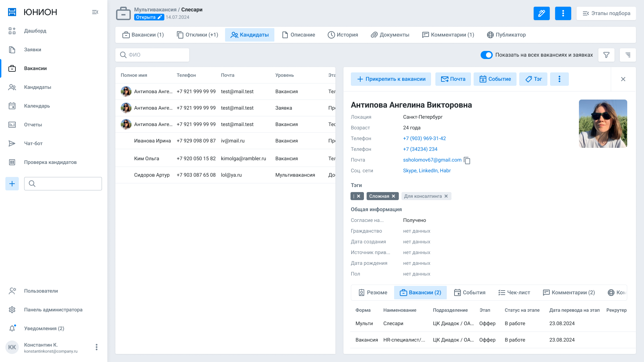Viewport: 644px width, 362px height.
Task: Click the blue pencil edit button
Action: (541, 13)
